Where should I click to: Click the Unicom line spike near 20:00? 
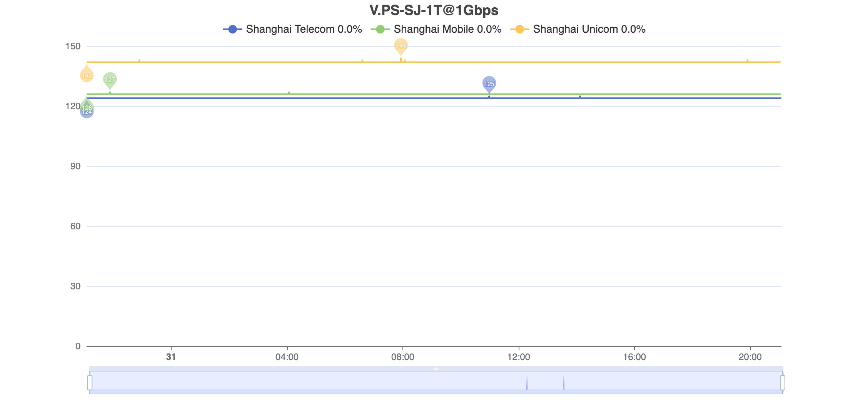(x=748, y=61)
